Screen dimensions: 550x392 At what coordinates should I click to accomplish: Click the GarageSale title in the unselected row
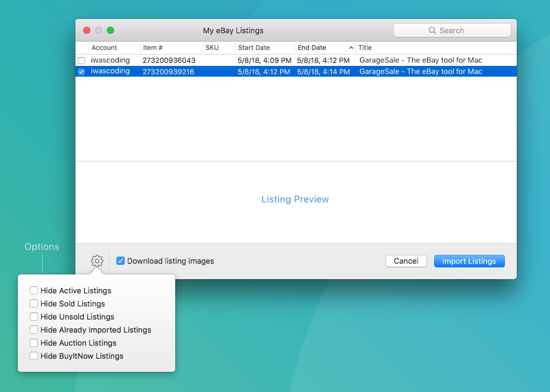[x=421, y=61]
